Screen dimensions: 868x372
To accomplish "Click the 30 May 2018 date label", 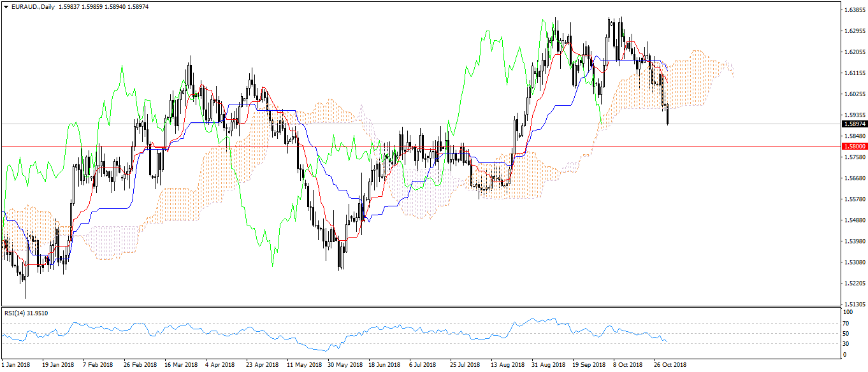I will pyautogui.click(x=344, y=365).
